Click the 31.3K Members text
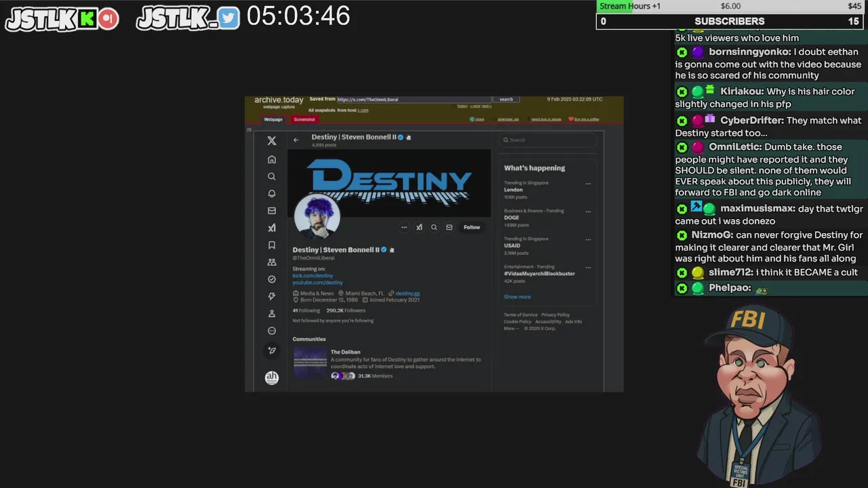Image resolution: width=868 pixels, height=488 pixels. pos(375,375)
